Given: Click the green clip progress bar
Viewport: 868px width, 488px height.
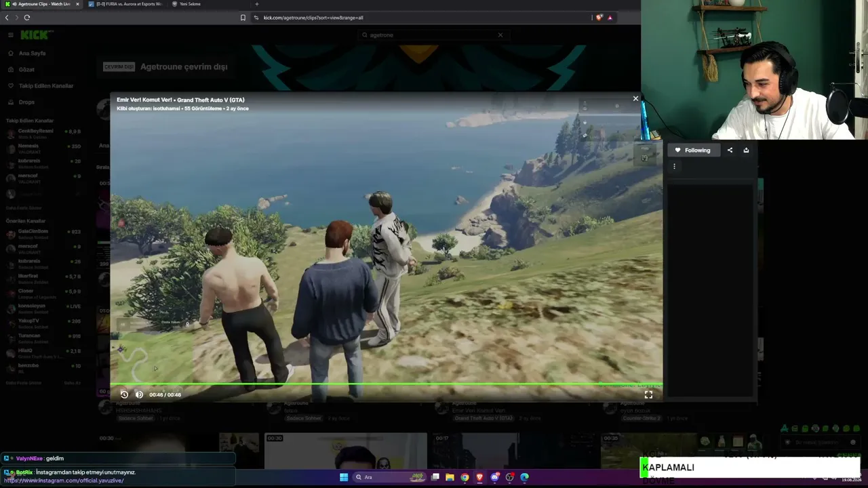Looking at the screenshot, I should [x=387, y=384].
